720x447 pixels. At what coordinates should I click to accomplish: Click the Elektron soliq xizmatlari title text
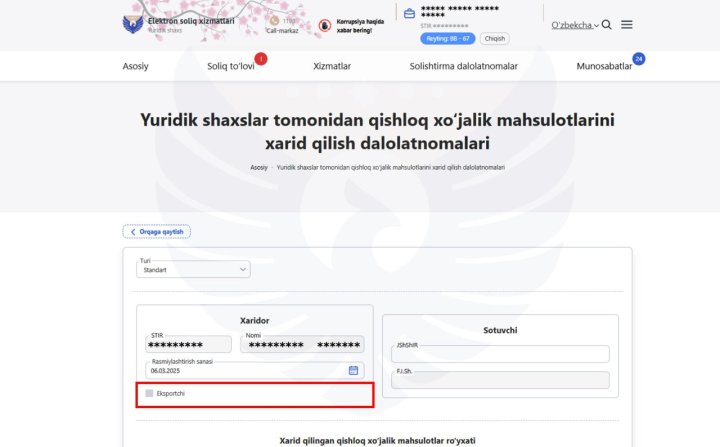point(191,21)
